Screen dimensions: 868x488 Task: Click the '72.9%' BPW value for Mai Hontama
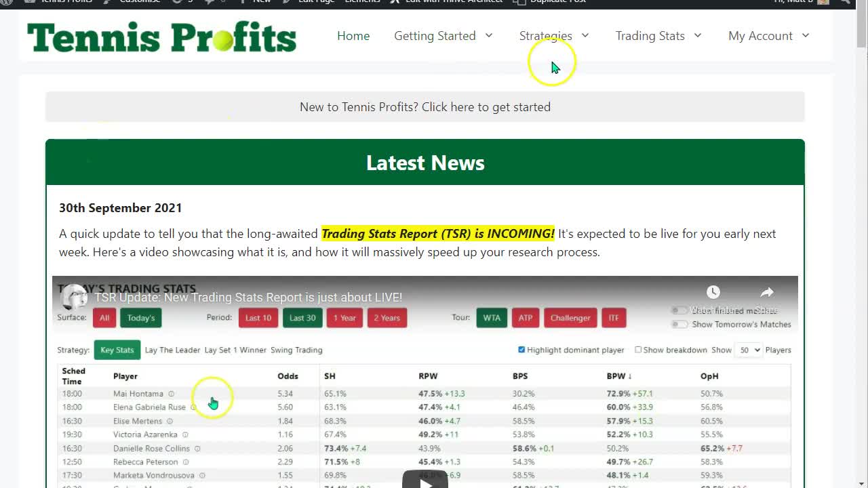point(619,394)
